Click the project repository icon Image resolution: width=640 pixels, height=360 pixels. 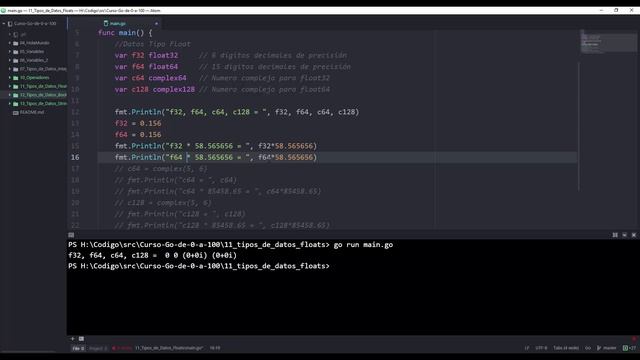[x=10, y=24]
